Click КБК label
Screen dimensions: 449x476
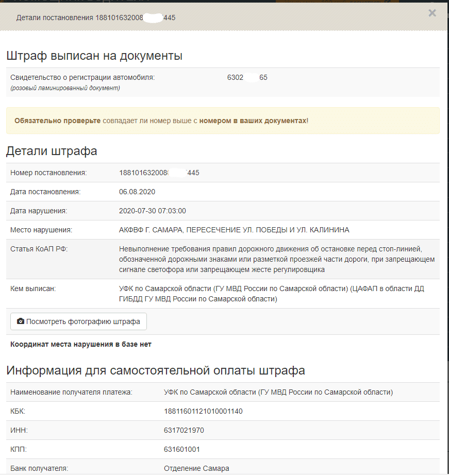coord(18,411)
